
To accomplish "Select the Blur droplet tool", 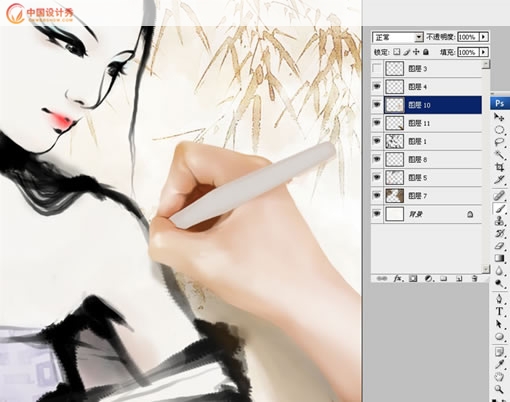I will click(499, 271).
